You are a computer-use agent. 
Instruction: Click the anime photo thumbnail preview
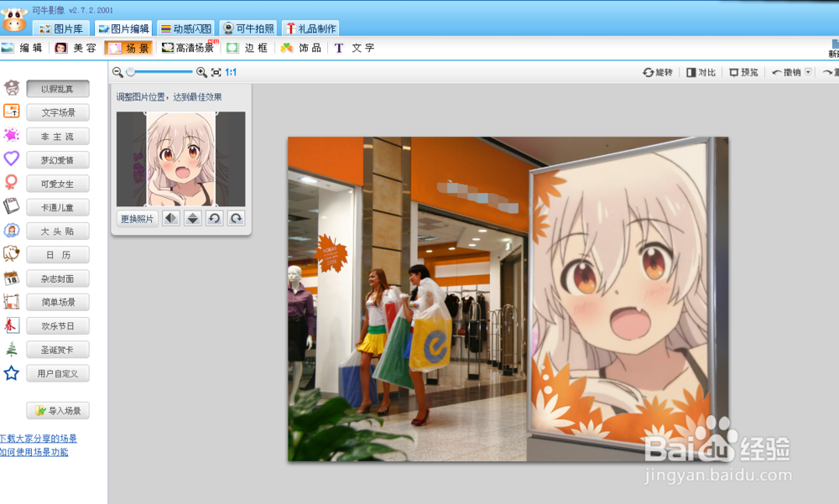[x=181, y=158]
